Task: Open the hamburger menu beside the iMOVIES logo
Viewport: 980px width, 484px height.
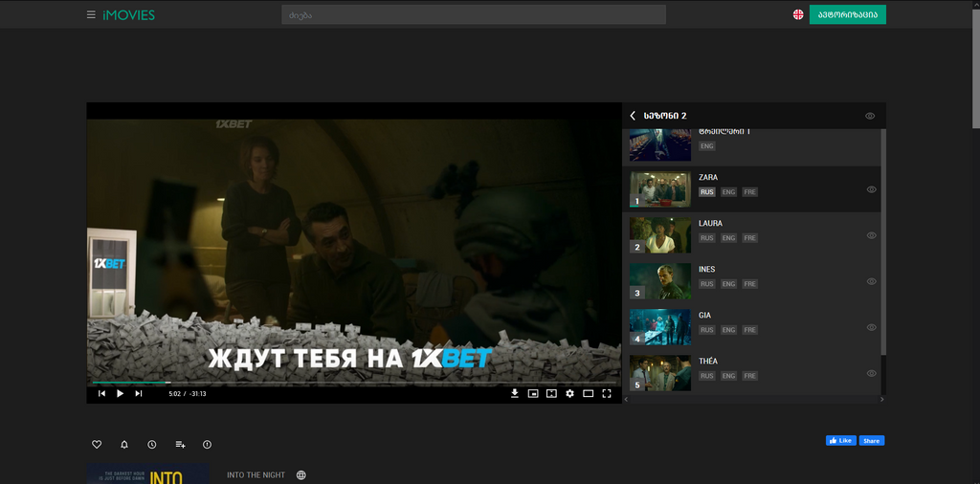Action: click(91, 14)
